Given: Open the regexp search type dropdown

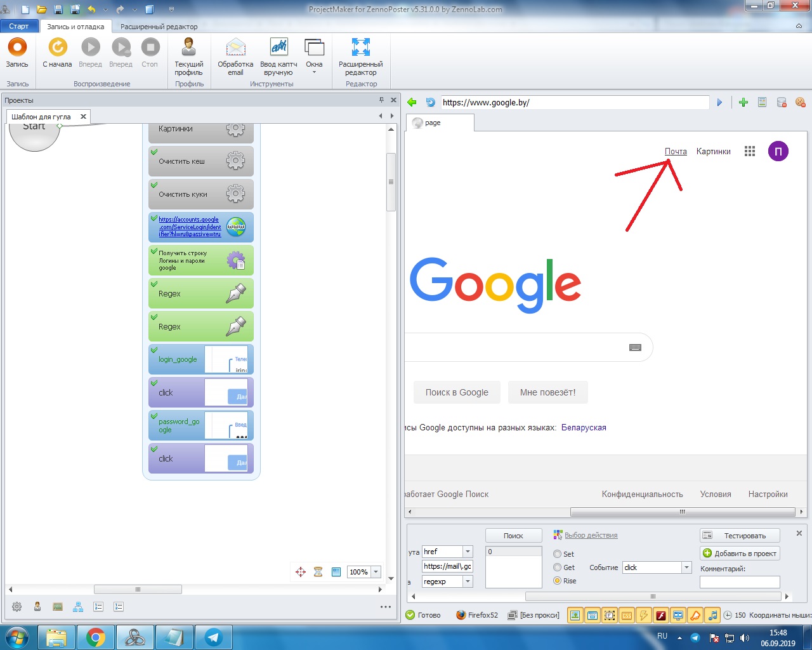Looking at the screenshot, I should tap(468, 581).
